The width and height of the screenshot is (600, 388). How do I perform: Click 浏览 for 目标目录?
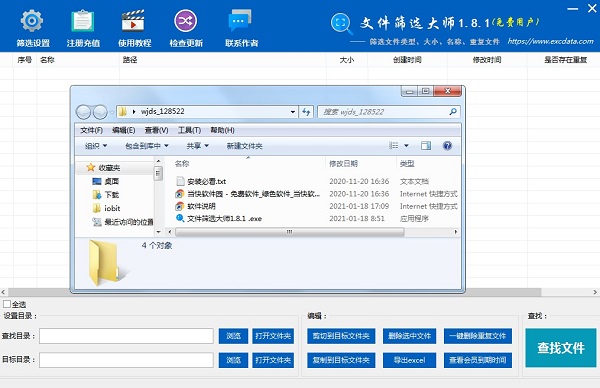tap(233, 360)
